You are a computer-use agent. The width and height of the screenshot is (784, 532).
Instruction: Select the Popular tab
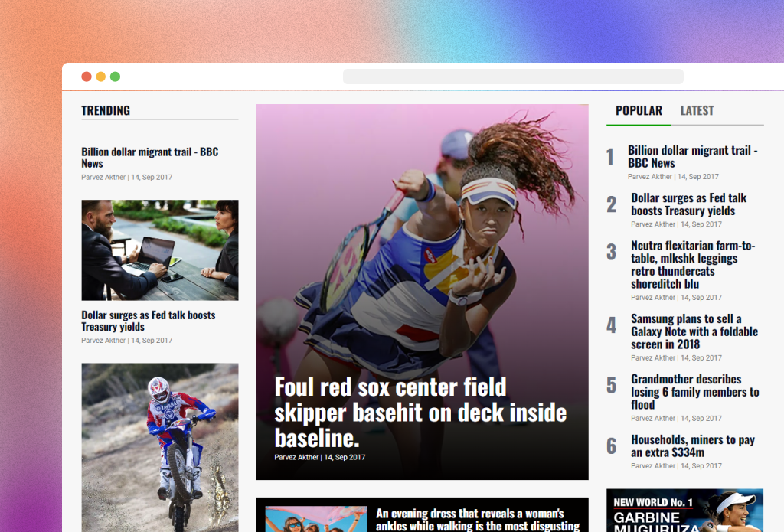point(639,111)
